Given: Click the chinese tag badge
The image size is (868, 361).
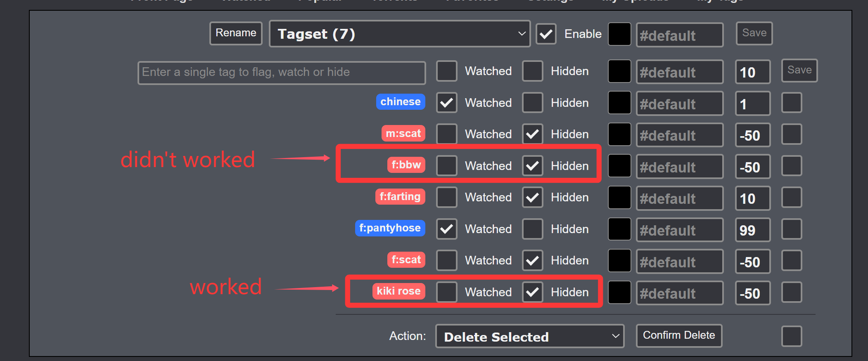Looking at the screenshot, I should (400, 102).
